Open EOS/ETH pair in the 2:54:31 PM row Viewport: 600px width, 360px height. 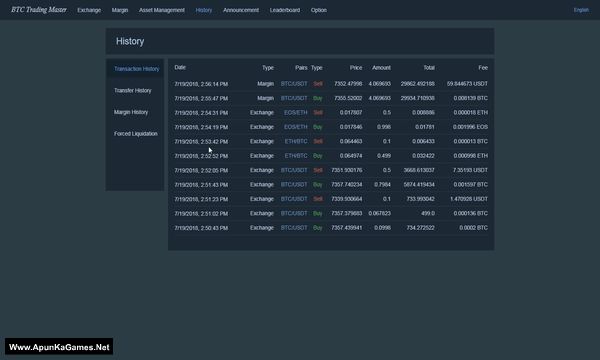pos(295,113)
